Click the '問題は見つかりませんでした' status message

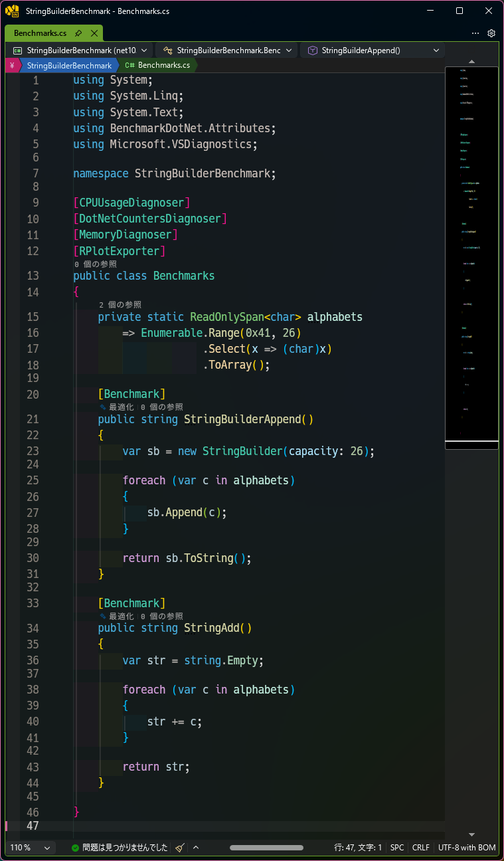coord(125,848)
